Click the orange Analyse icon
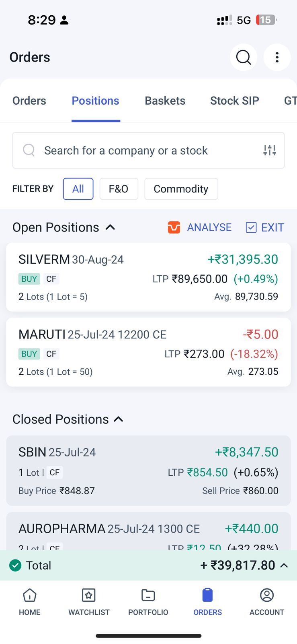297x644 pixels. [174, 227]
